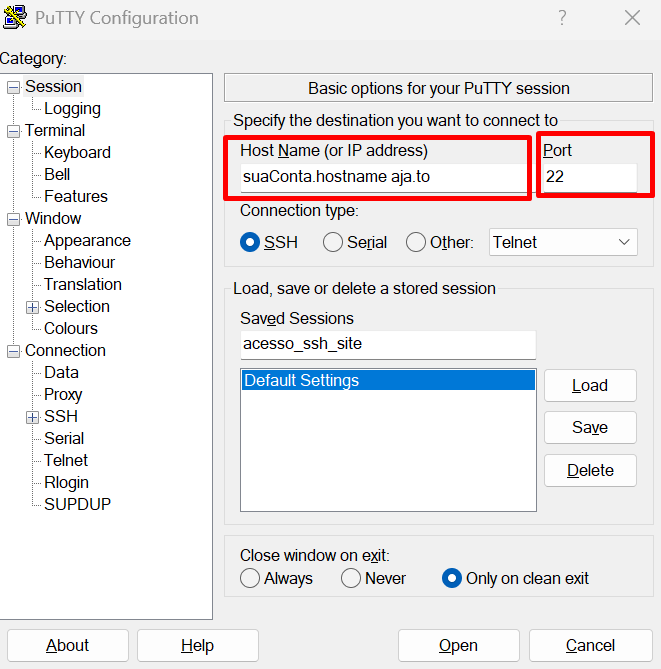Go to the Proxy settings category
661x669 pixels.
point(63,395)
